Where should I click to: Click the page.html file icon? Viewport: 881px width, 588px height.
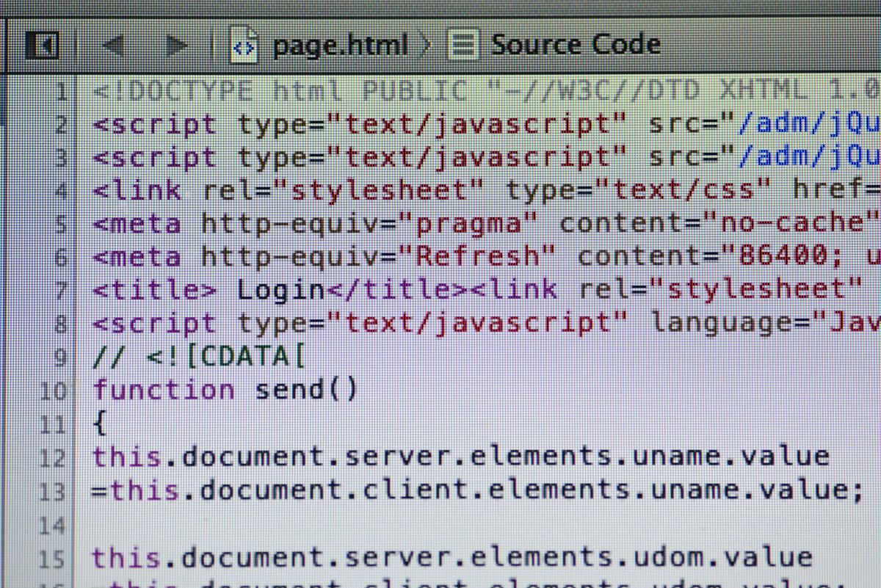pyautogui.click(x=244, y=46)
